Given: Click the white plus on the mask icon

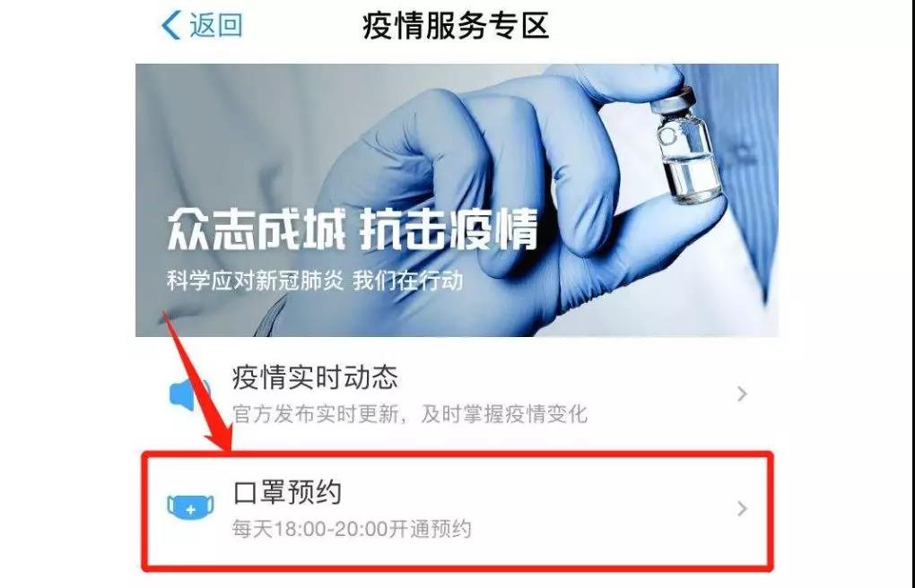Looking at the screenshot, I should pyautogui.click(x=190, y=510).
